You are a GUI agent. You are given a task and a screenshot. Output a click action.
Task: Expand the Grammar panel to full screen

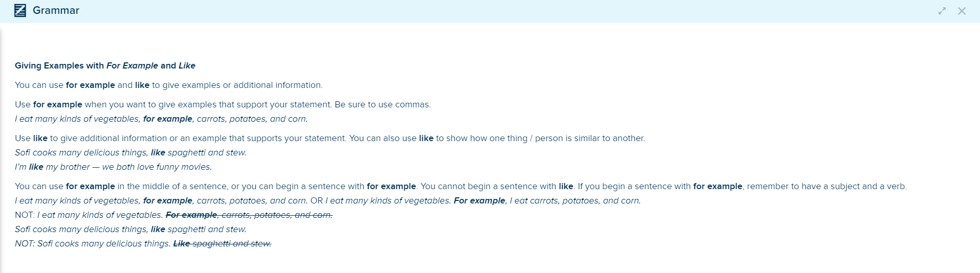point(942,11)
